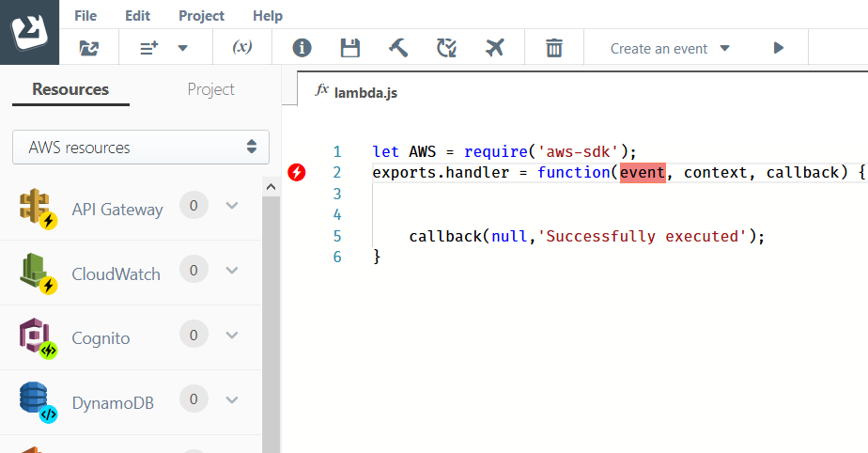Click the callback parameter on line 2
Viewport: 868px width, 453px height.
802,173
